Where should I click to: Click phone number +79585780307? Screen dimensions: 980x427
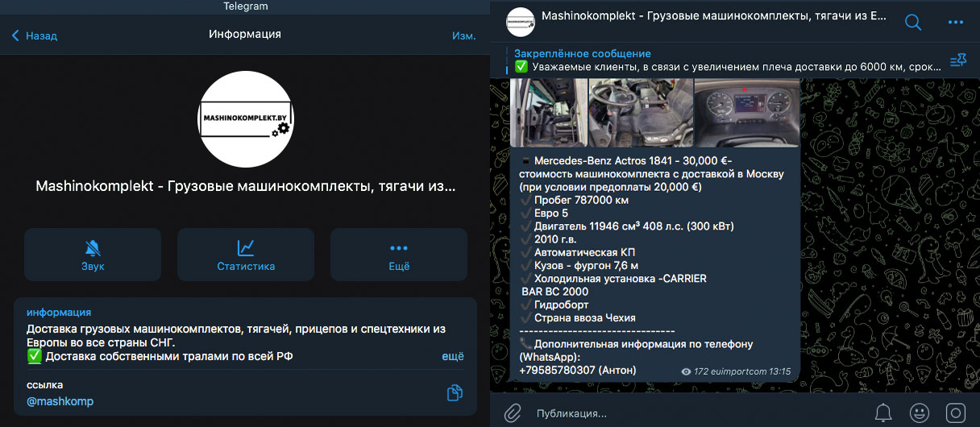[557, 370]
